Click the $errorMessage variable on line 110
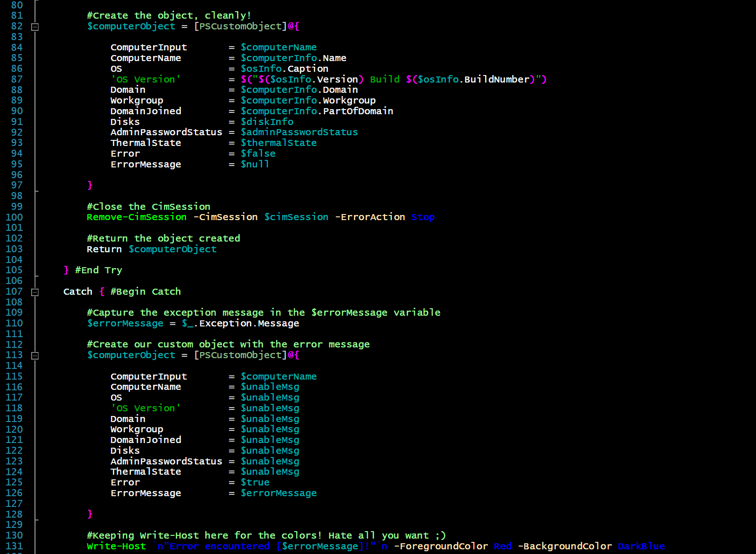Viewport: 756px width, 554px height. (125, 323)
